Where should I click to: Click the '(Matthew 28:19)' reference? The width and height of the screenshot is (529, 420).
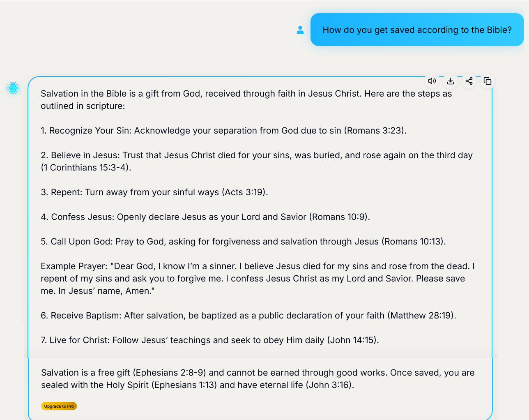pyautogui.click(x=421, y=316)
